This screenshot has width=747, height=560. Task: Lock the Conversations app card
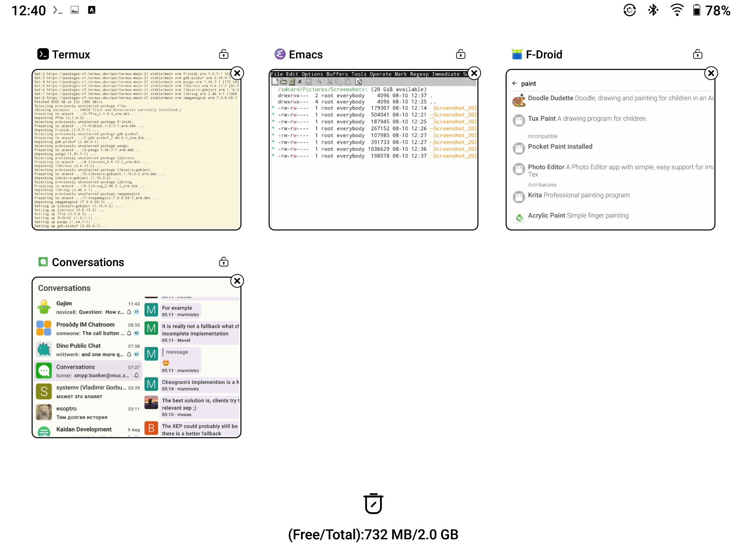pyautogui.click(x=224, y=262)
